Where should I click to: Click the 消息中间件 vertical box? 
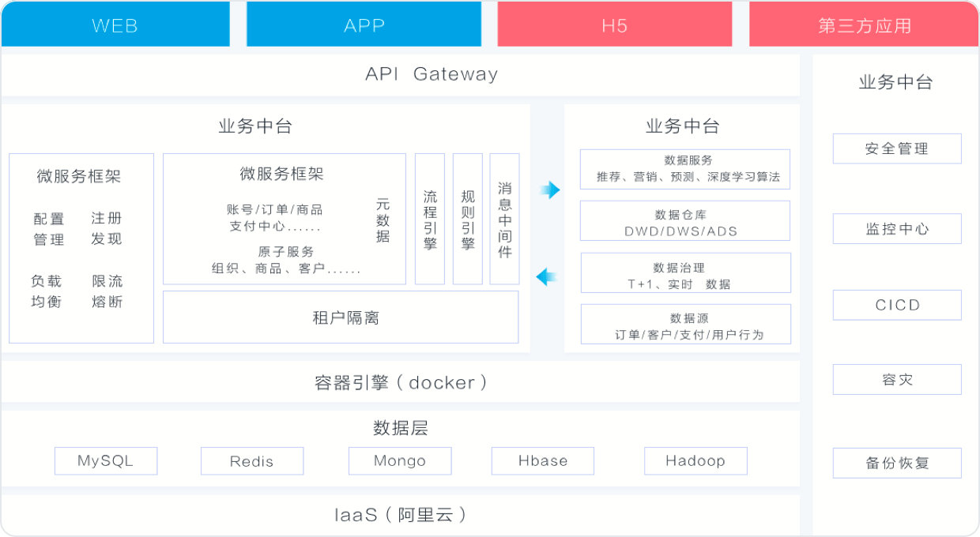(504, 219)
